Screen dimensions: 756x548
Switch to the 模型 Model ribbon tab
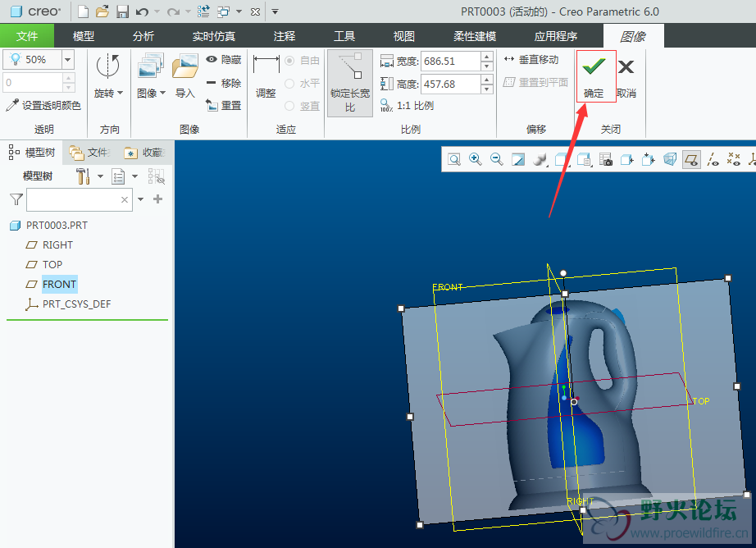coord(84,36)
